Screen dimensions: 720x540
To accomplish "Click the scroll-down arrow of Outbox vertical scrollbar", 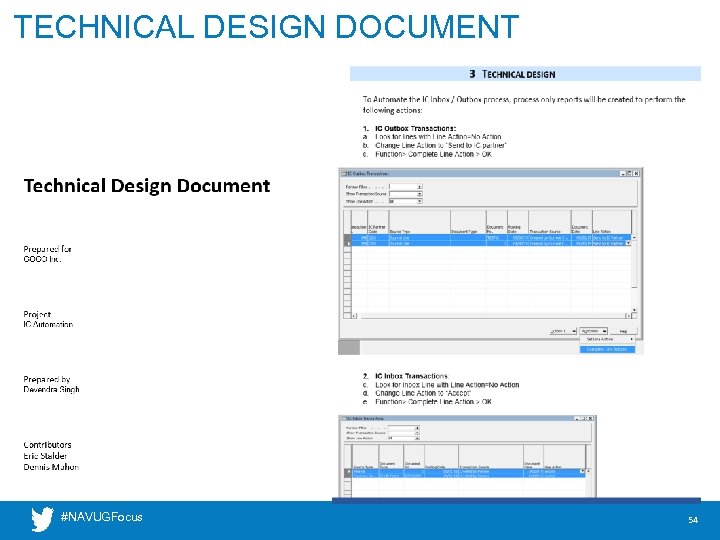I will coord(634,310).
